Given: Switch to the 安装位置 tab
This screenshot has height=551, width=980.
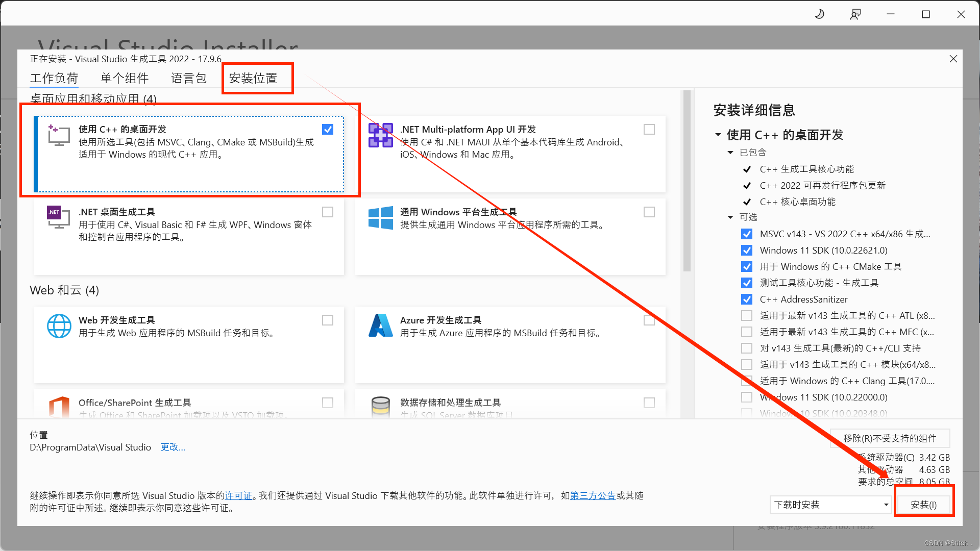Looking at the screenshot, I should pos(253,78).
